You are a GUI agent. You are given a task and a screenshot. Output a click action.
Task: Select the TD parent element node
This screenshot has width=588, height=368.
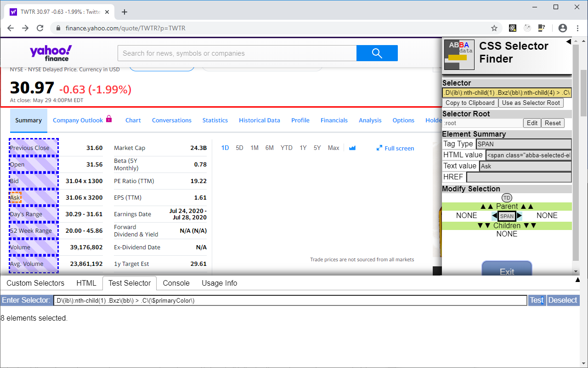pyautogui.click(x=507, y=198)
